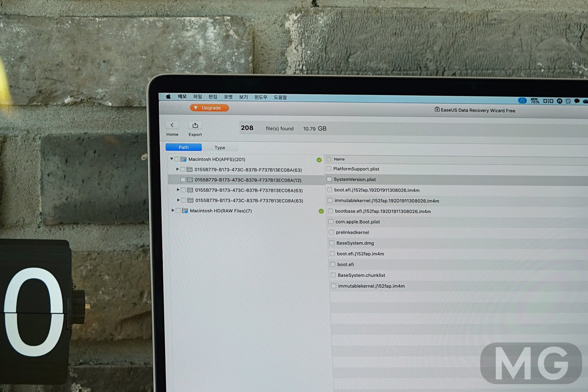Image resolution: width=588 pixels, height=392 pixels.
Task: Open the 보기 menu
Action: 244,97
